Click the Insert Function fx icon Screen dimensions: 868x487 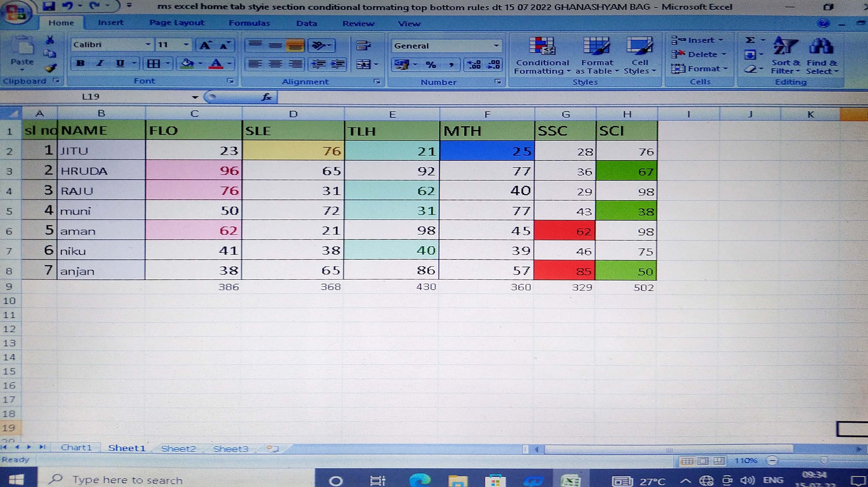click(267, 97)
